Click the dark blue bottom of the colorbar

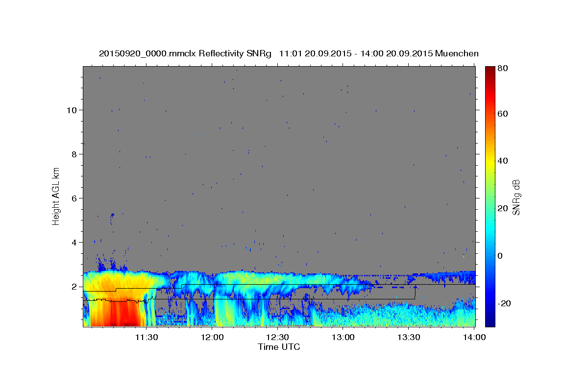(x=490, y=321)
